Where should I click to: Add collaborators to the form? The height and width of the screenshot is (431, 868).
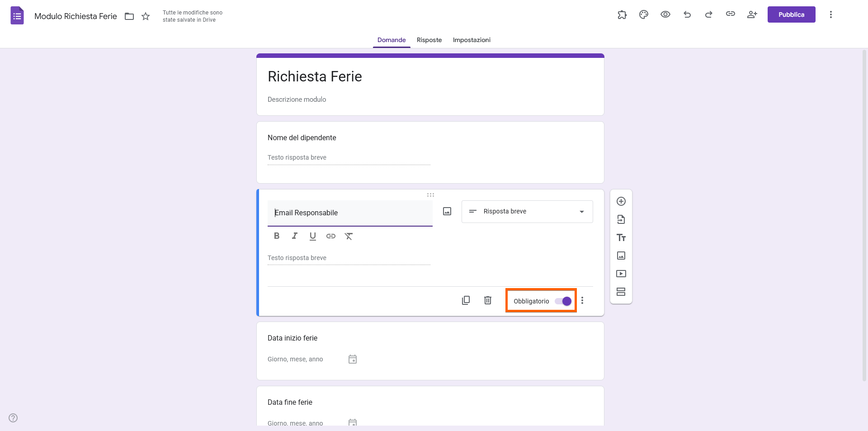pos(752,14)
